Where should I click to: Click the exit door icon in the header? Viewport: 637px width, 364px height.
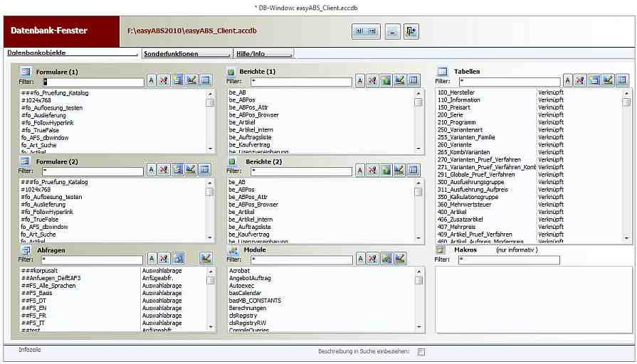pyautogui.click(x=411, y=31)
